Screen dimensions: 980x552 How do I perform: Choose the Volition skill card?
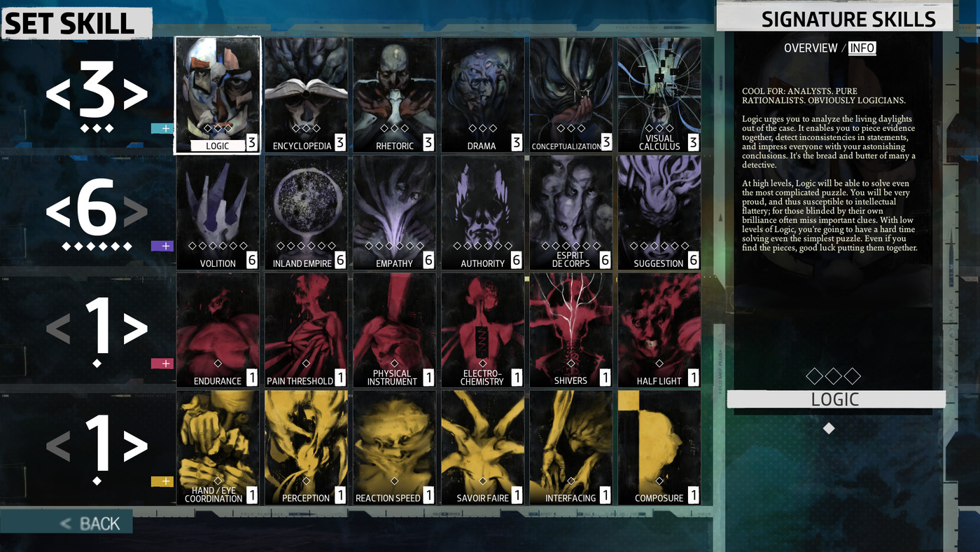pos(218,213)
